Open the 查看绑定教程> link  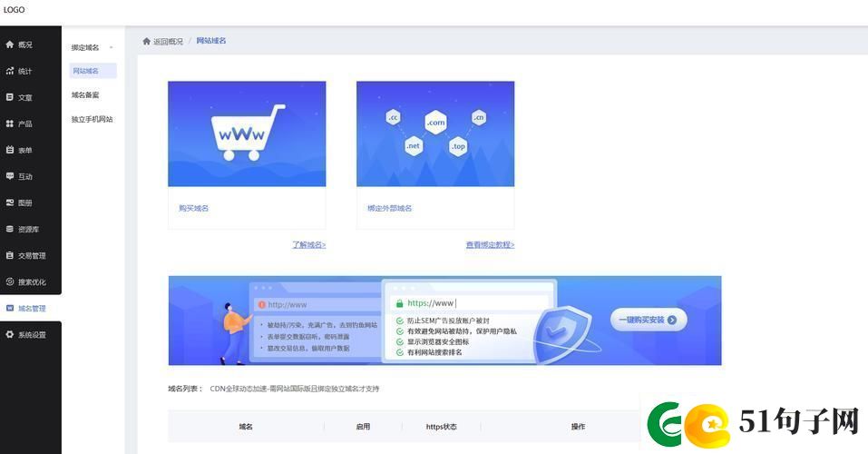point(490,244)
